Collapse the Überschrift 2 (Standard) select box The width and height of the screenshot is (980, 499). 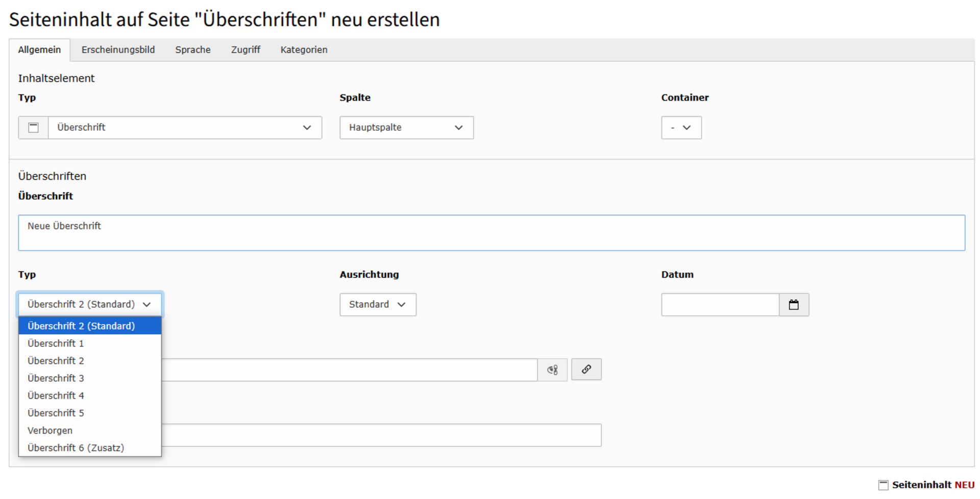coord(90,305)
